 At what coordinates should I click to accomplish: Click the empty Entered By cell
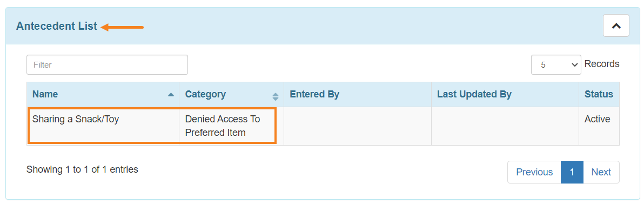point(357,126)
